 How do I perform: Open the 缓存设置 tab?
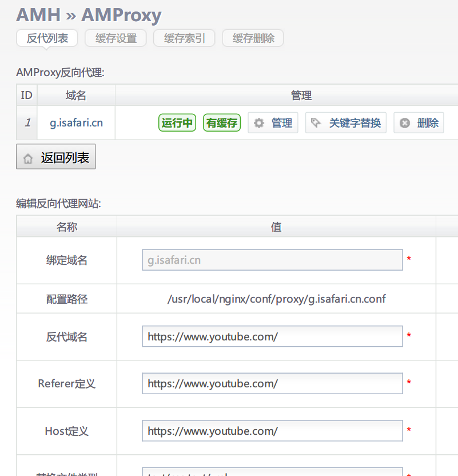(x=116, y=38)
